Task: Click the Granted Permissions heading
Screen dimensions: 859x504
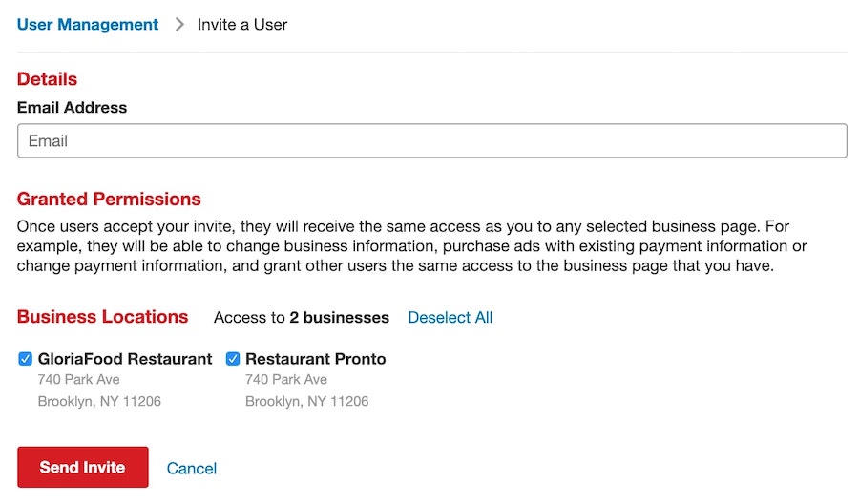Action: (109, 199)
